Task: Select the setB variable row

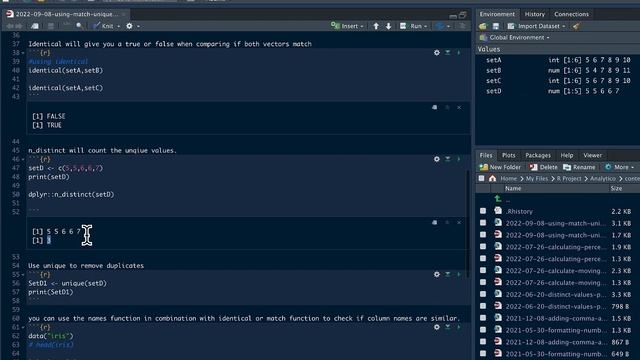Action: click(558, 71)
